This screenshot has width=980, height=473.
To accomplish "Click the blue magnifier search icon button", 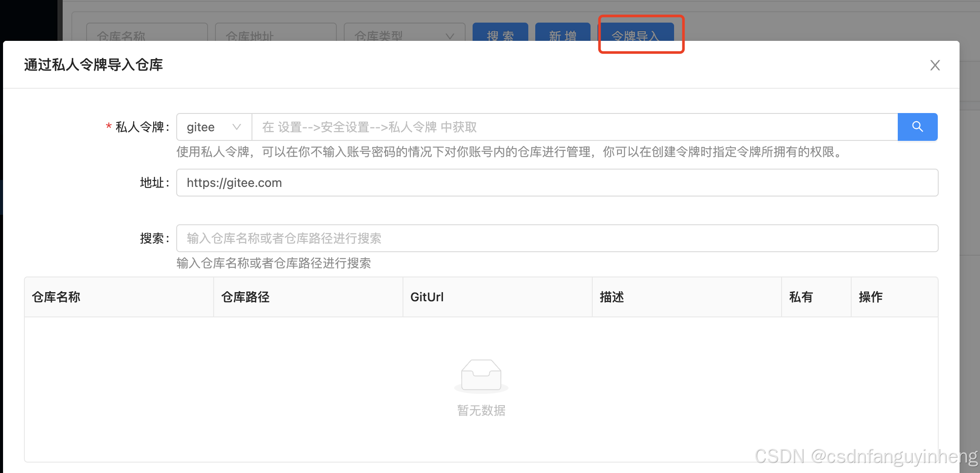I will pos(917,127).
